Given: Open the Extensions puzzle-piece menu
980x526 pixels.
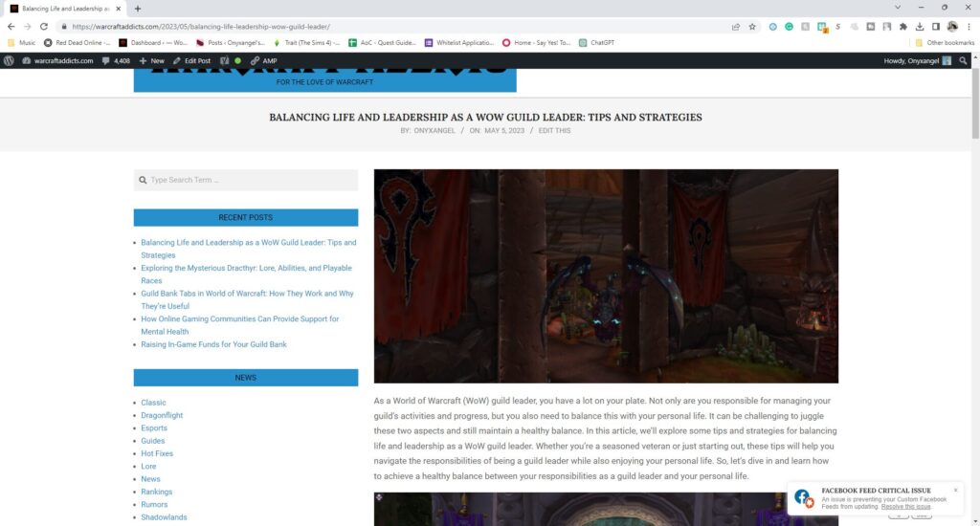Looking at the screenshot, I should click(903, 26).
